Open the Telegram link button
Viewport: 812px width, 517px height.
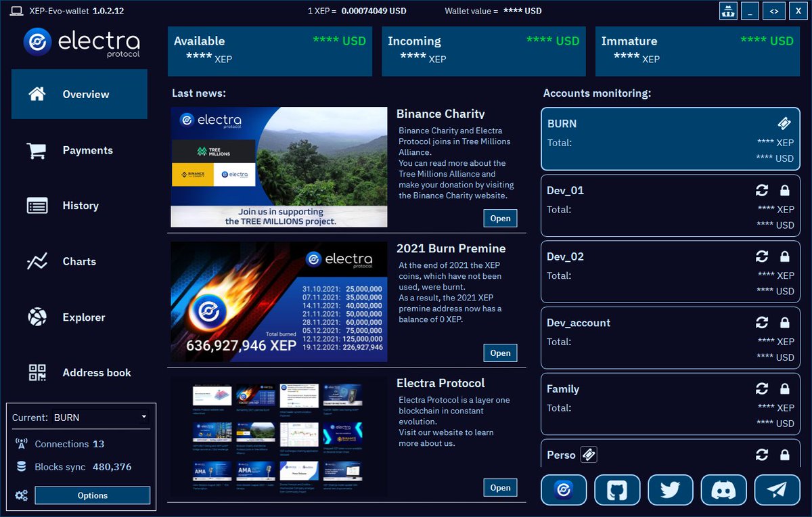point(777,490)
